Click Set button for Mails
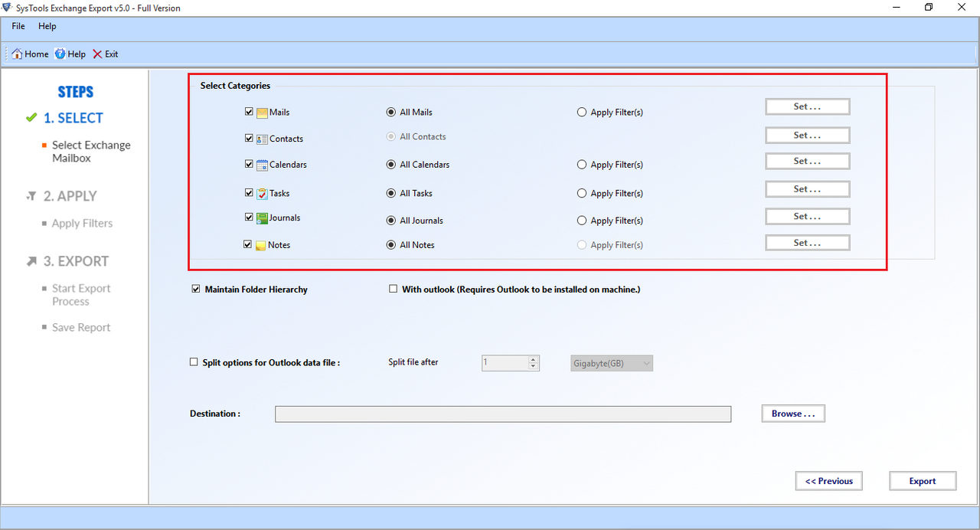Image resolution: width=980 pixels, height=530 pixels. click(808, 107)
